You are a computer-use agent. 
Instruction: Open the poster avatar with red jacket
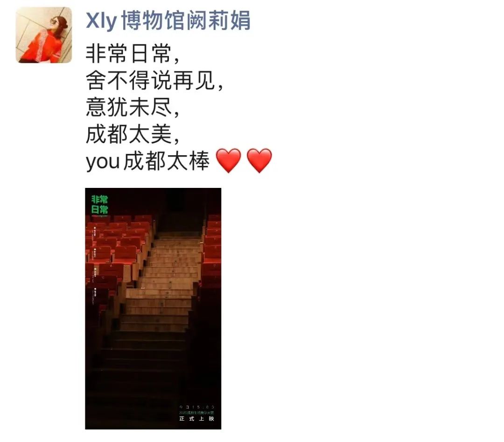point(44,35)
